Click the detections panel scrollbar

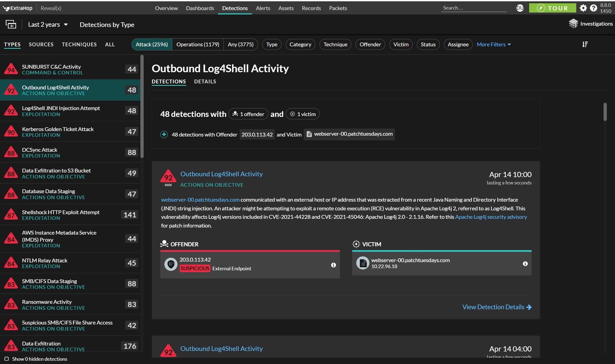(x=605, y=112)
